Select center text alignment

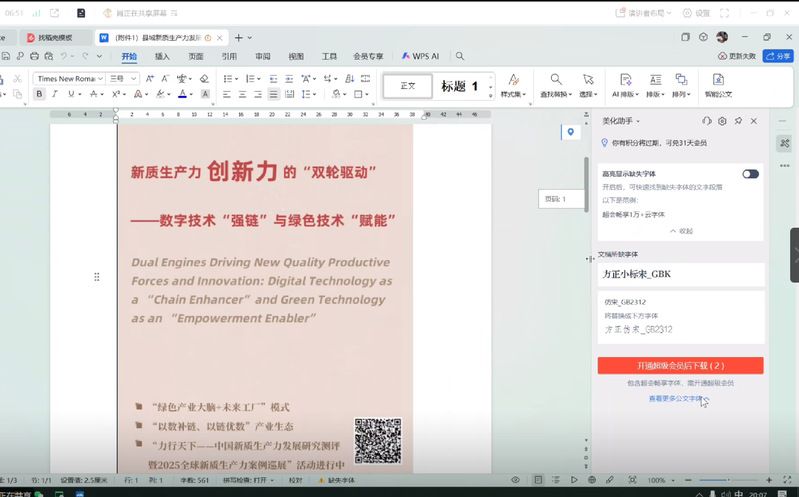241,94
